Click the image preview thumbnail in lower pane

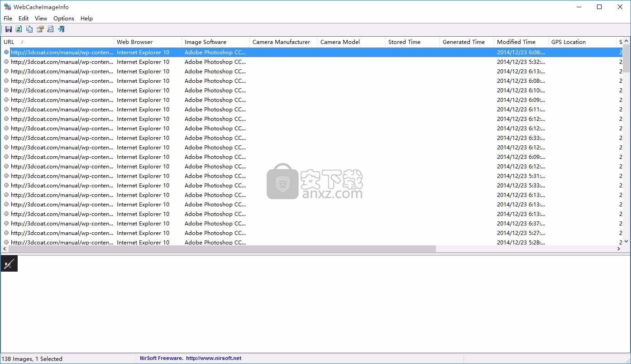pyautogui.click(x=9, y=264)
